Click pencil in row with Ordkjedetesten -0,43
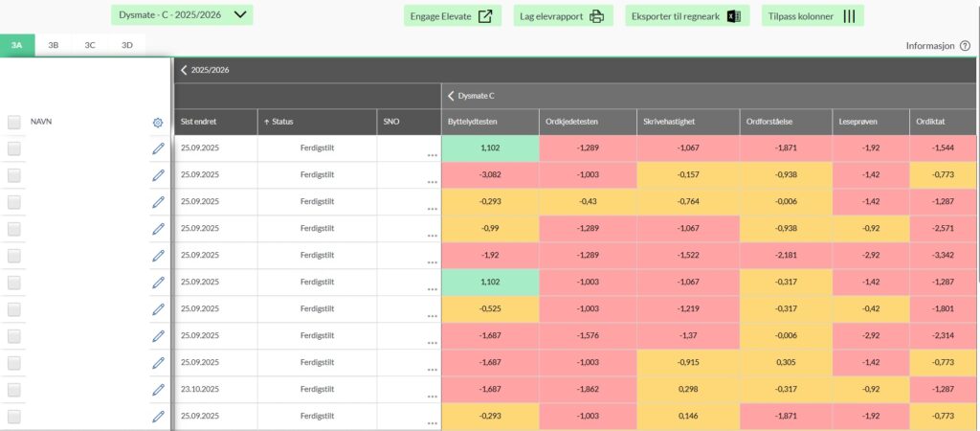Screen dimensions: 980x431 click(x=158, y=202)
